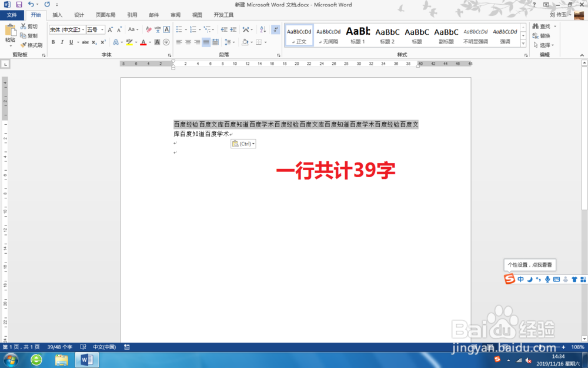The height and width of the screenshot is (368, 588).
Task: Click Copy (复制) button
Action: click(29, 36)
